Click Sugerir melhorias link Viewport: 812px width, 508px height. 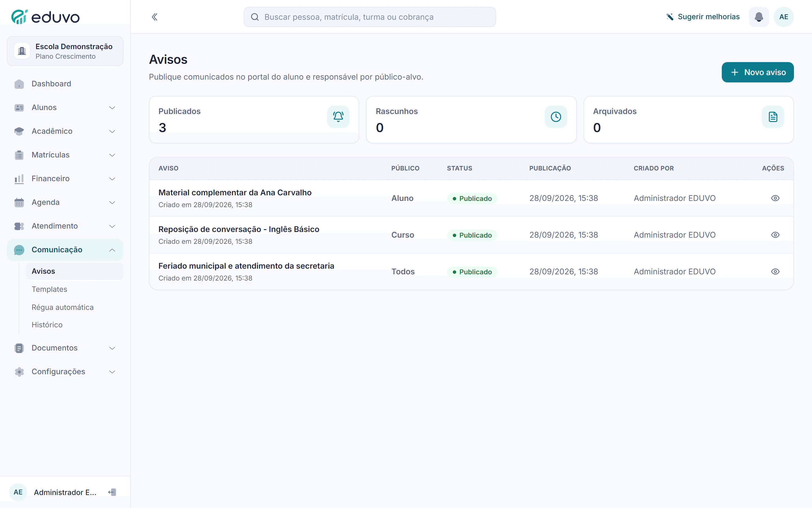702,17
